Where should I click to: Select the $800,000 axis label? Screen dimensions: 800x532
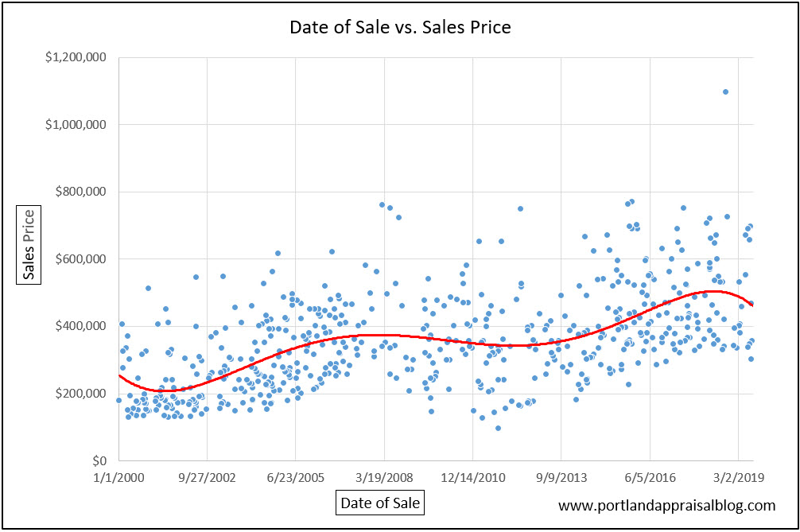80,192
